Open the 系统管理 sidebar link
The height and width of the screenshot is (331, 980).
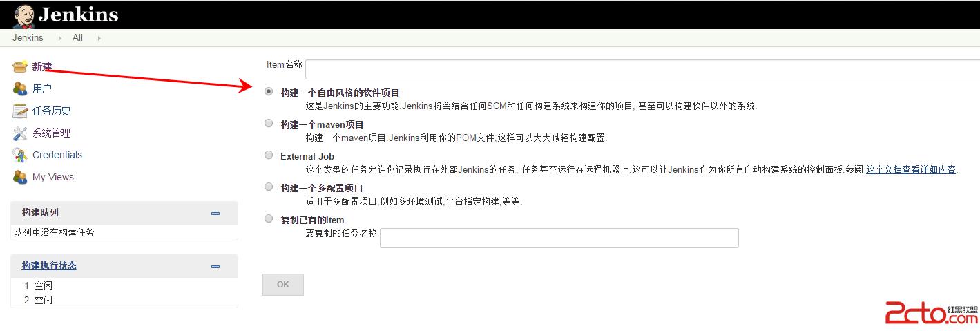pos(52,133)
